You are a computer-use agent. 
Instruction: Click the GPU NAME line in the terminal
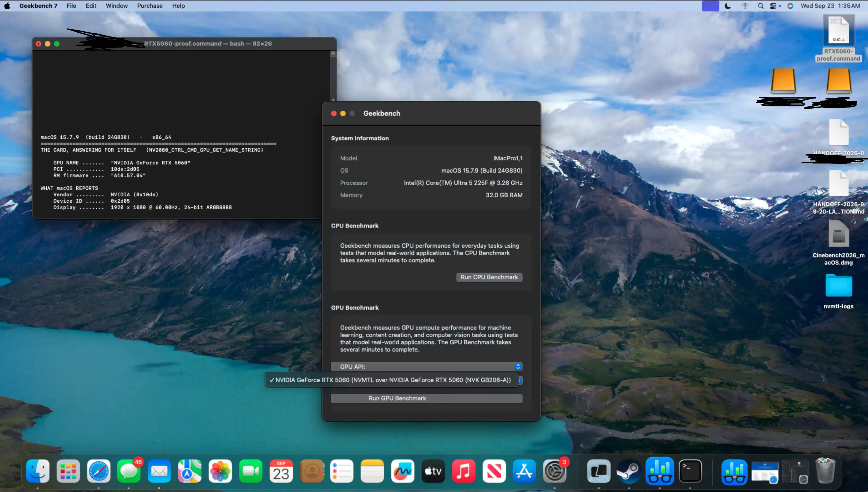tap(122, 162)
